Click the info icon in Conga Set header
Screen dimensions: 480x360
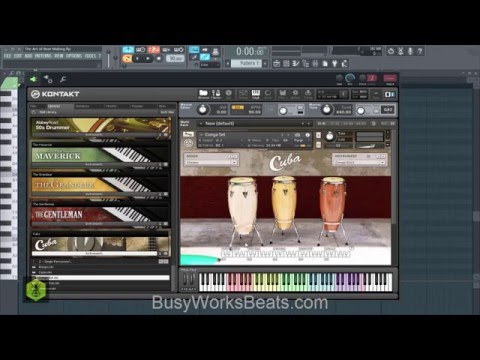click(308, 135)
